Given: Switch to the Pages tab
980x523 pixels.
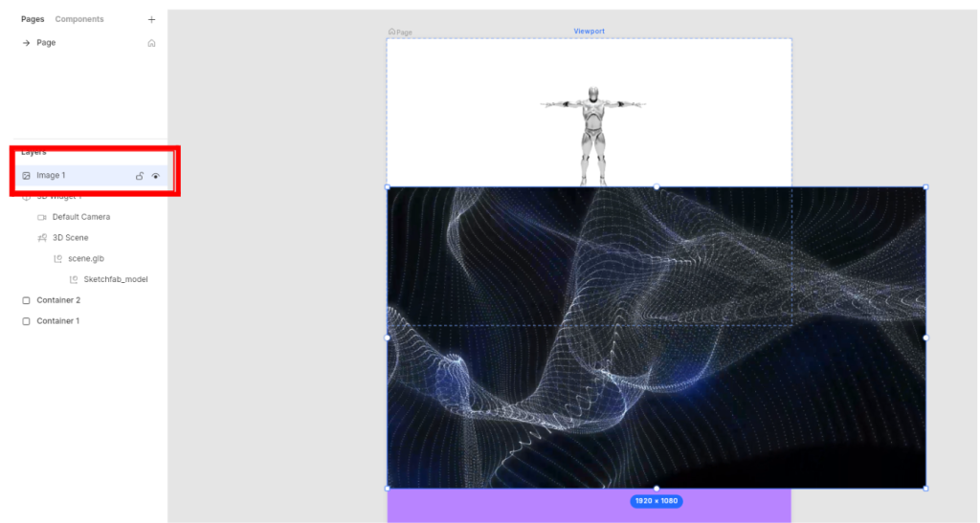Looking at the screenshot, I should [x=33, y=19].
